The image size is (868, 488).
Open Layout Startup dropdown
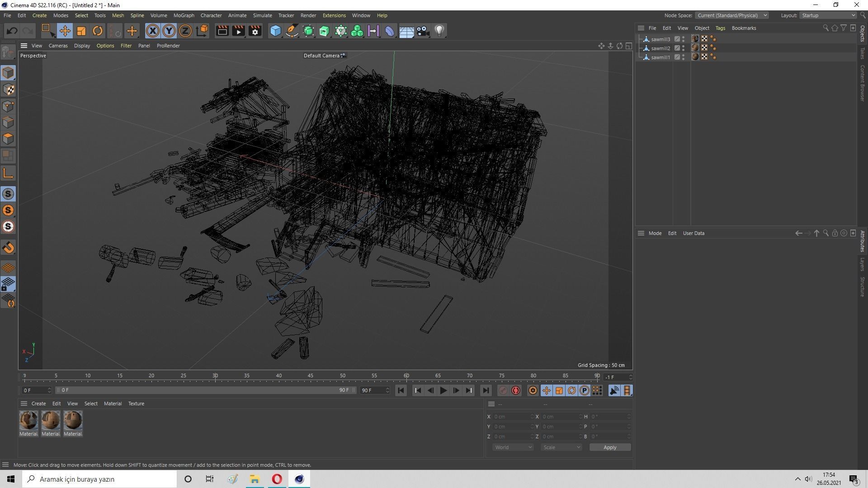tap(828, 15)
